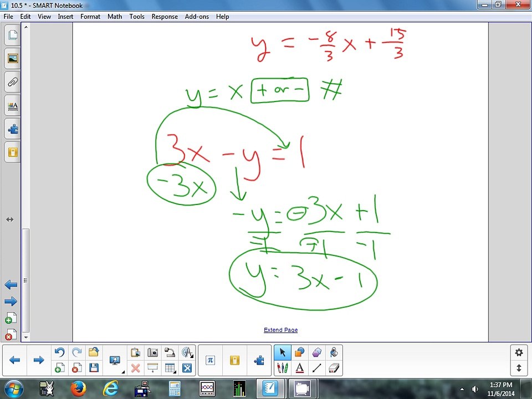532x399 pixels.
Task: Open the Page Sorter sidebar tab
Action: [x=13, y=34]
